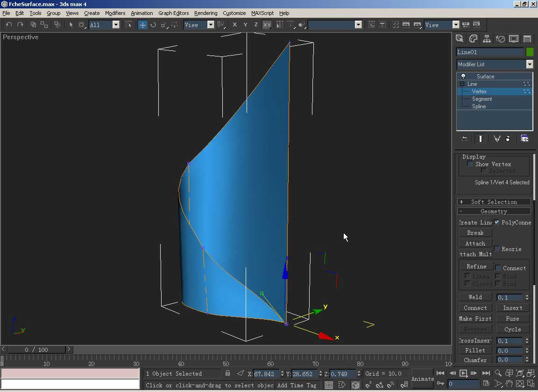Open the Modifiers menu

pos(115,13)
